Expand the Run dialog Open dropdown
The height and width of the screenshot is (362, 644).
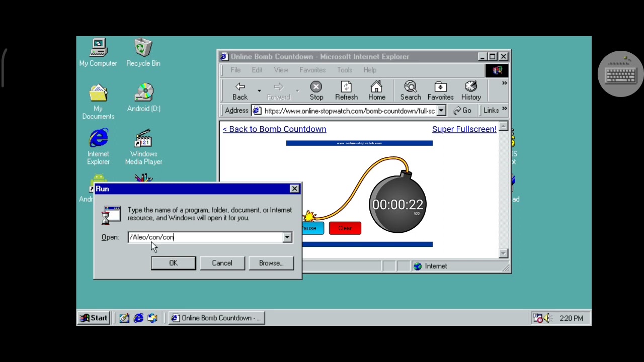click(287, 237)
